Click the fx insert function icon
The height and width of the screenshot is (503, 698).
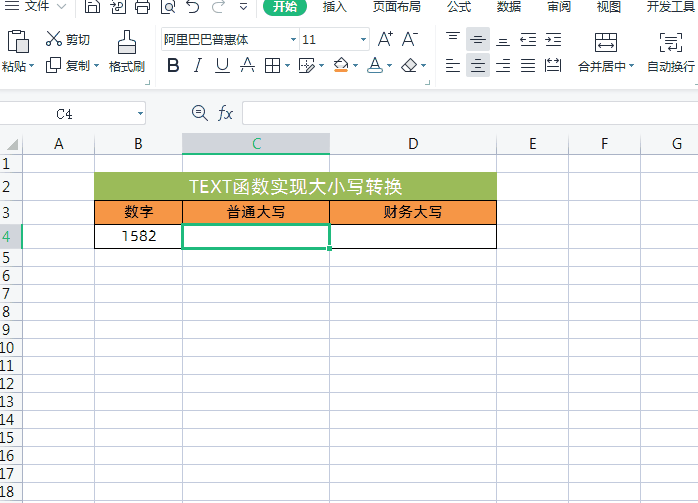click(226, 114)
